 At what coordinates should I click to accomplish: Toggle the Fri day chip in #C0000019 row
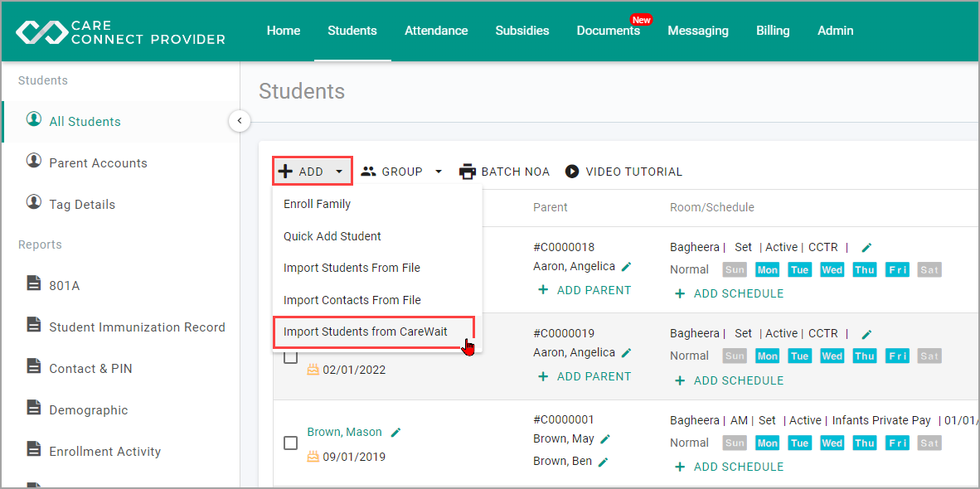(897, 356)
